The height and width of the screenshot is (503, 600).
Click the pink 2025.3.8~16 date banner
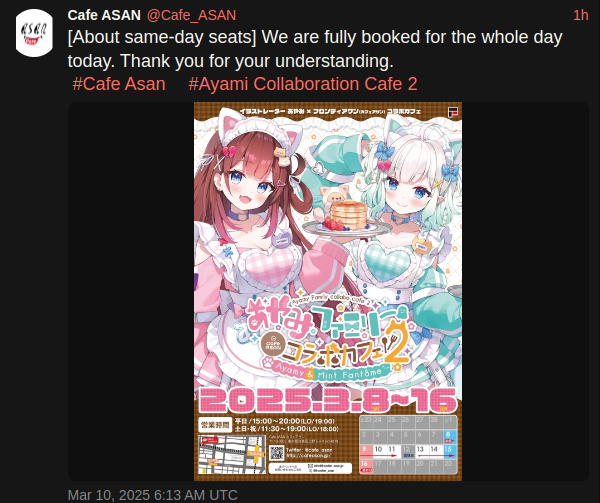pos(328,400)
